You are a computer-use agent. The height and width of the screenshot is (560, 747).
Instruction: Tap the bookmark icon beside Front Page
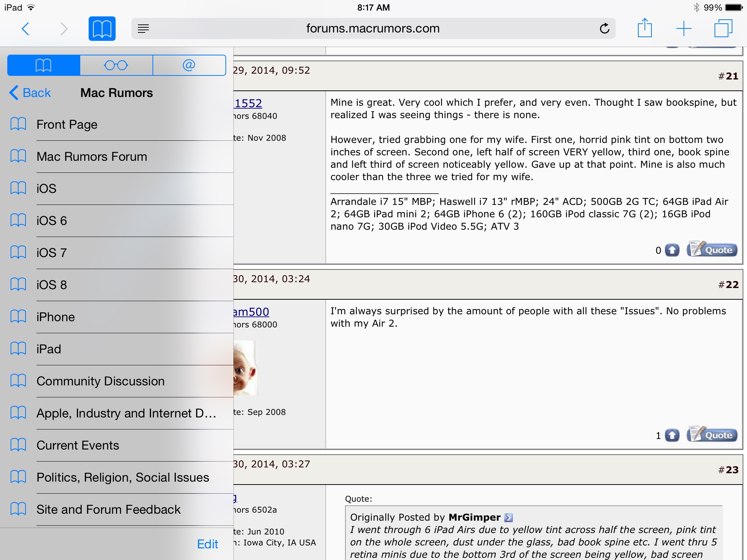pos(18,124)
